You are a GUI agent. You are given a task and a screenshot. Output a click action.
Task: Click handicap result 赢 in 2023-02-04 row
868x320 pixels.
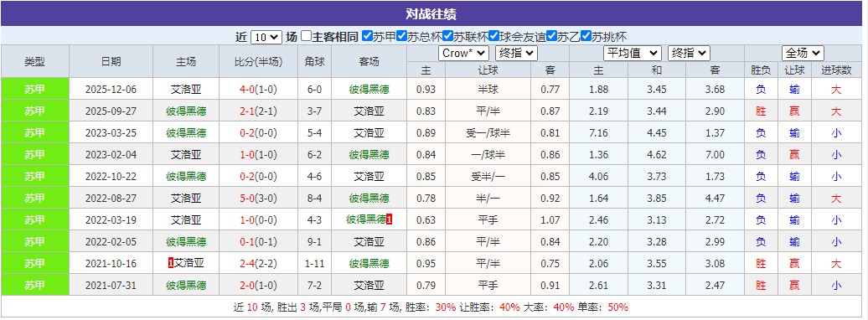point(794,154)
